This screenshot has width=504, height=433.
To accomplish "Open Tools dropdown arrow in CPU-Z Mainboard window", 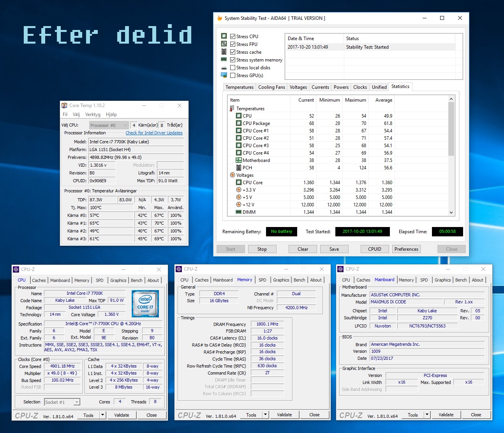I will click(x=427, y=415).
